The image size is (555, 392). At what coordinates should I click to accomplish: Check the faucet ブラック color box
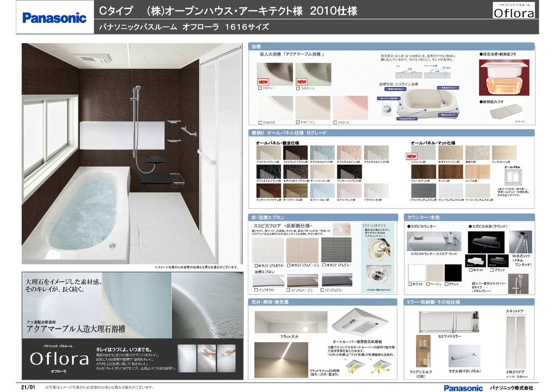click(492, 270)
